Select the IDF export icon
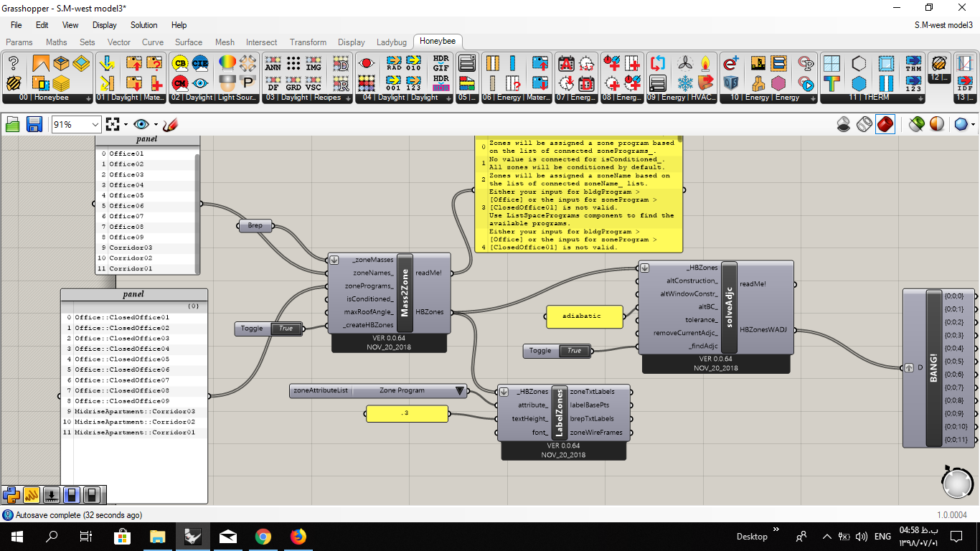This screenshot has height=551, width=980. click(966, 83)
